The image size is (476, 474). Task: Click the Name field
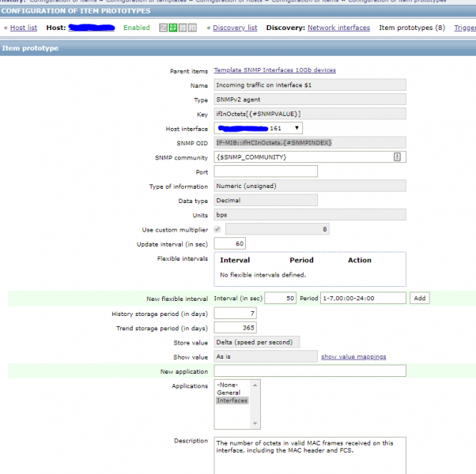310,85
